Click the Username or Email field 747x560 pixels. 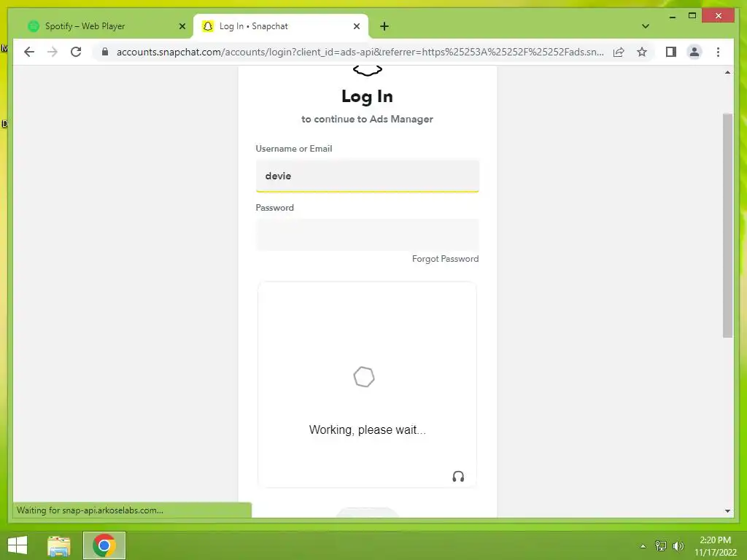click(x=368, y=176)
